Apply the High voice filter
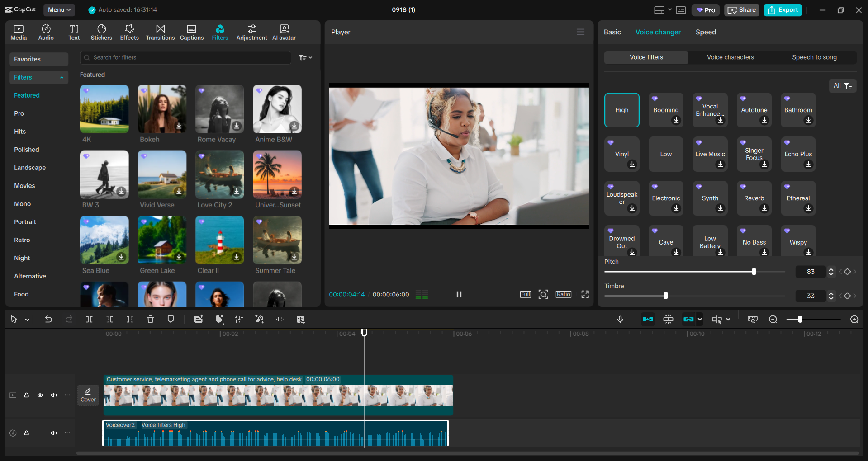The height and width of the screenshot is (461, 868). point(621,110)
